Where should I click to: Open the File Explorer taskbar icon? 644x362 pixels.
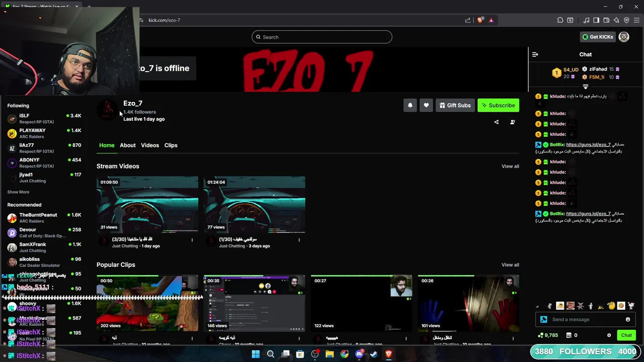point(330,354)
